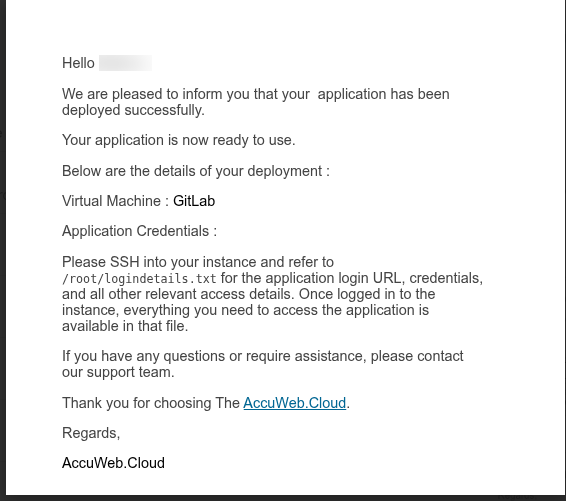Image resolution: width=566 pixels, height=501 pixels.
Task: Click the 'Regards,' closing text
Action: (91, 433)
